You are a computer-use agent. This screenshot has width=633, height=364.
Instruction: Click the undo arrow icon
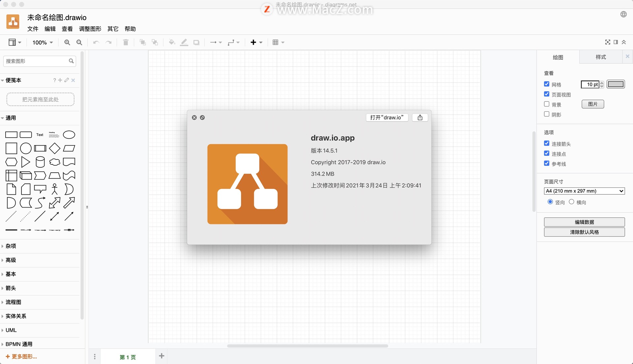[96, 42]
